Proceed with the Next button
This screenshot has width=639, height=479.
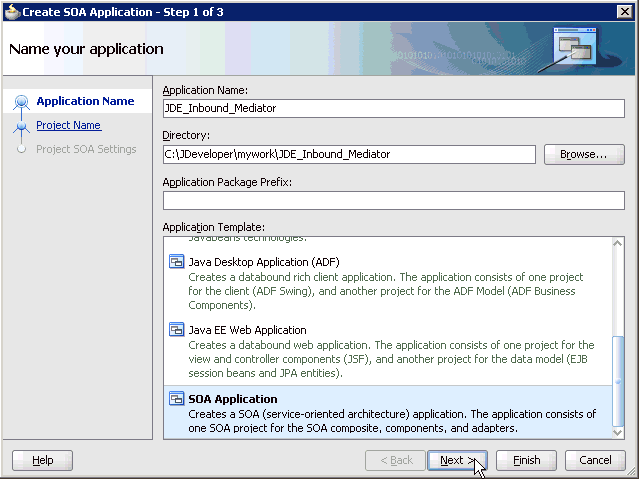(456, 460)
